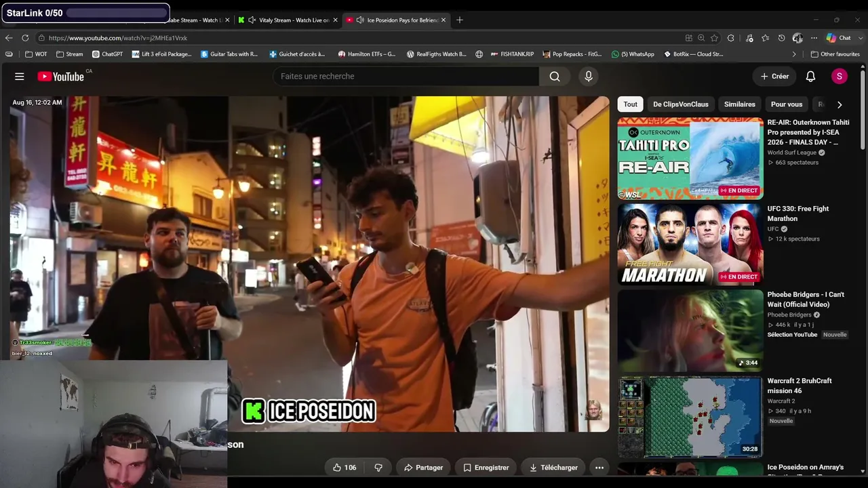This screenshot has width=868, height=488.
Task: Open the YouTube guide hamburger menu
Action: click(20, 77)
